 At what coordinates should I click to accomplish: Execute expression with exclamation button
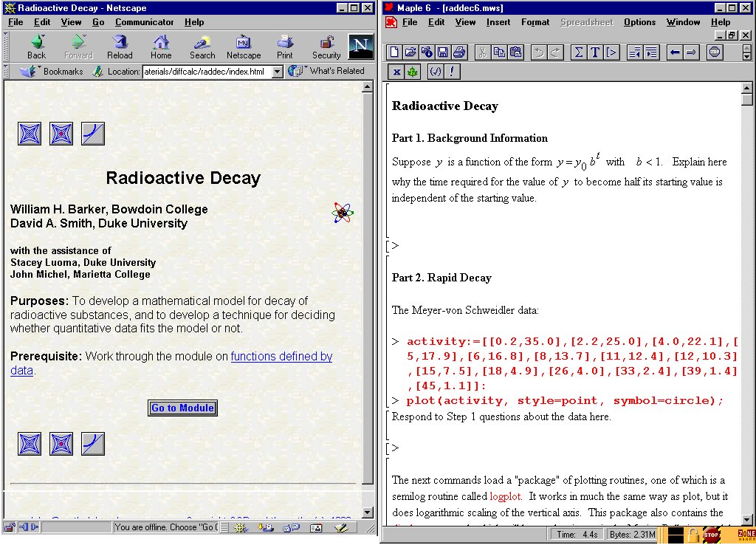click(452, 72)
